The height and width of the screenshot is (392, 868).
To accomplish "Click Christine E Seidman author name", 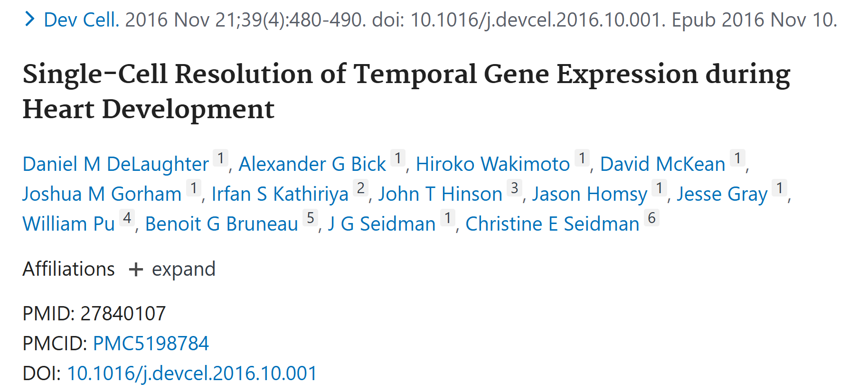I will coord(552,224).
